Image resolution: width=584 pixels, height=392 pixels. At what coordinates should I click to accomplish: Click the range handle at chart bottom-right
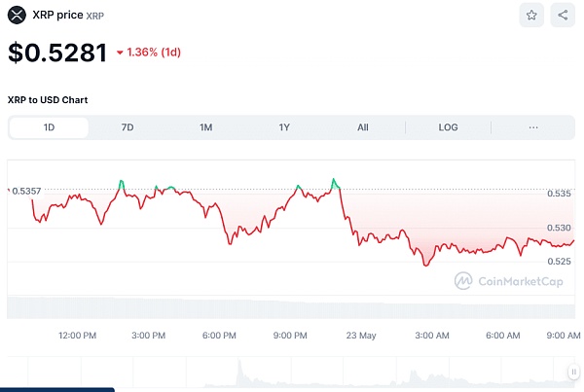tap(572, 371)
